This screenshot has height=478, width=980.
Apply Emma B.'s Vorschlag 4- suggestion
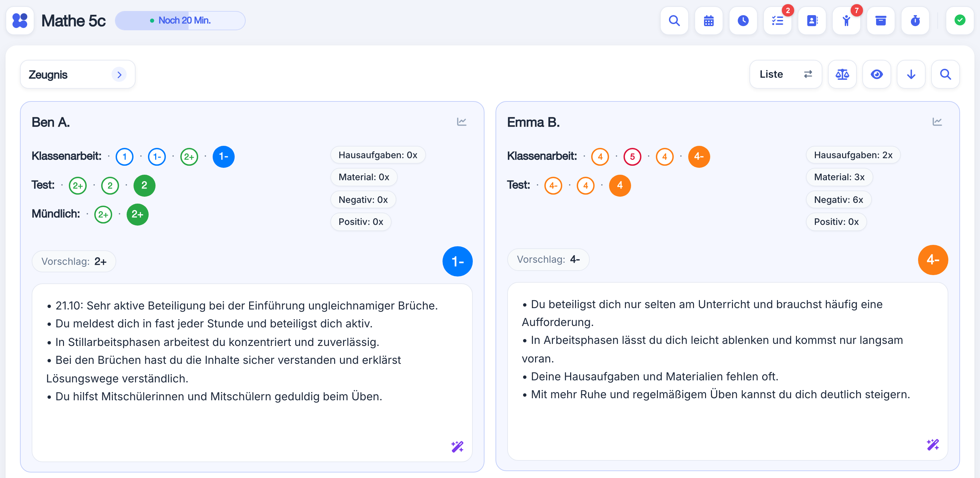548,259
